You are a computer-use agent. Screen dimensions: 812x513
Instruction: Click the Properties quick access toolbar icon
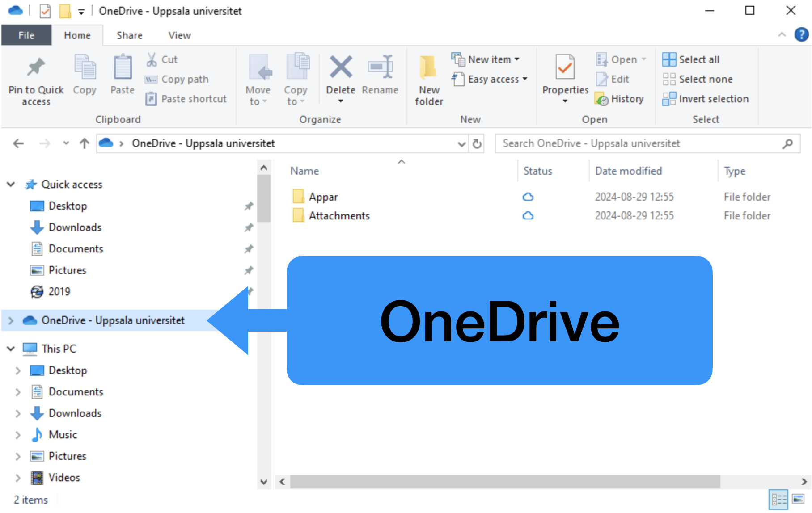click(45, 11)
